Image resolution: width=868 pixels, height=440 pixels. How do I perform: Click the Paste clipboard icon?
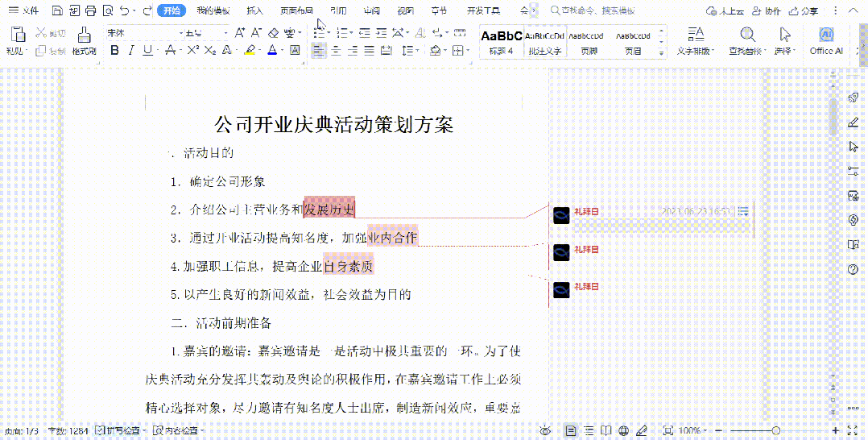18,35
